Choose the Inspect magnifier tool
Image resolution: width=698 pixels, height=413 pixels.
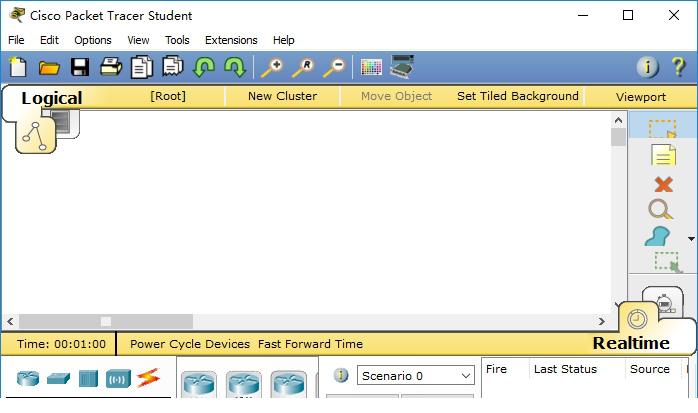point(661,210)
